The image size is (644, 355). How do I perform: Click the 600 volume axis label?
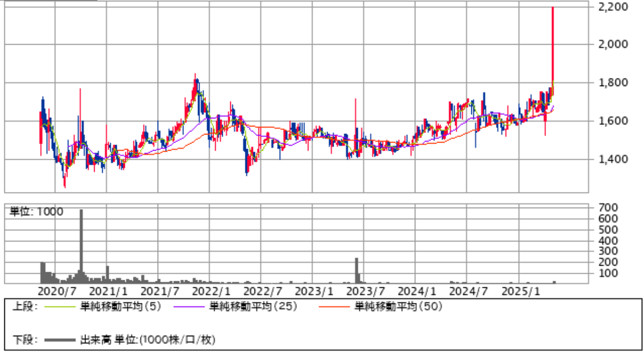click(x=608, y=219)
